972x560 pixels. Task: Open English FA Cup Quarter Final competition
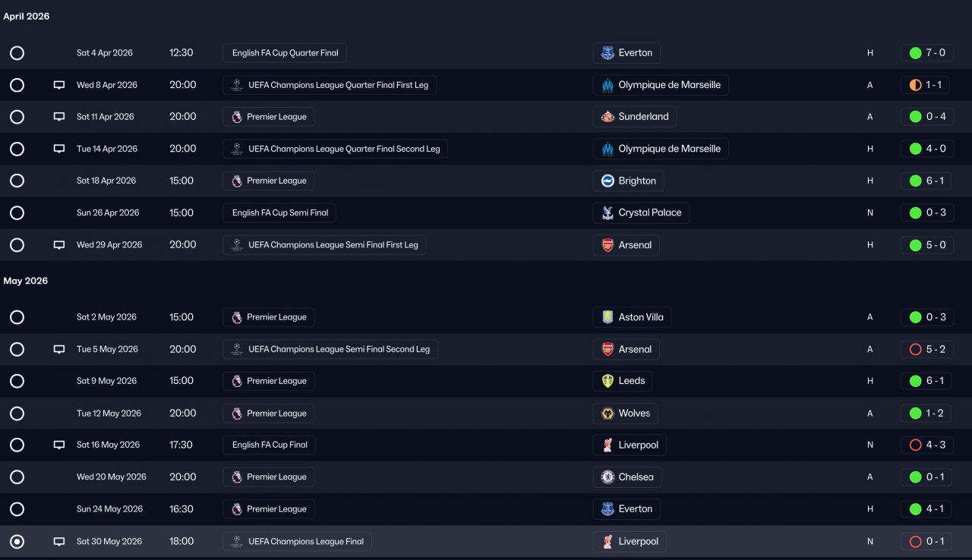click(285, 53)
